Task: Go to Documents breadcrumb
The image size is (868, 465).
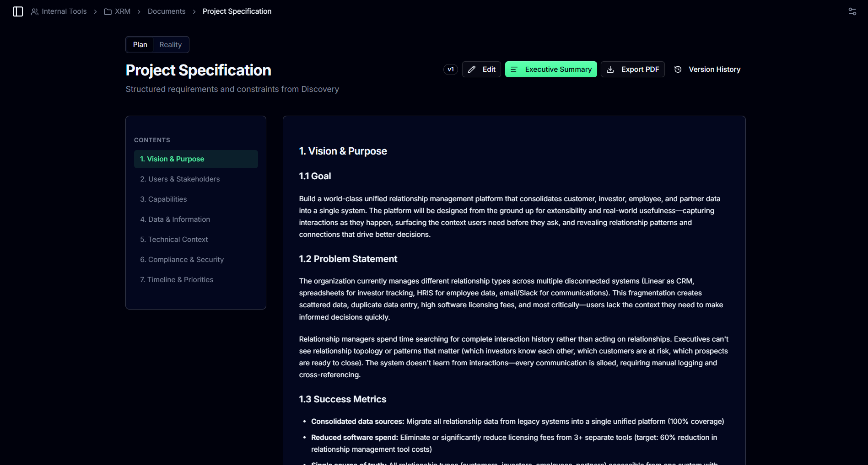Action: click(x=167, y=11)
